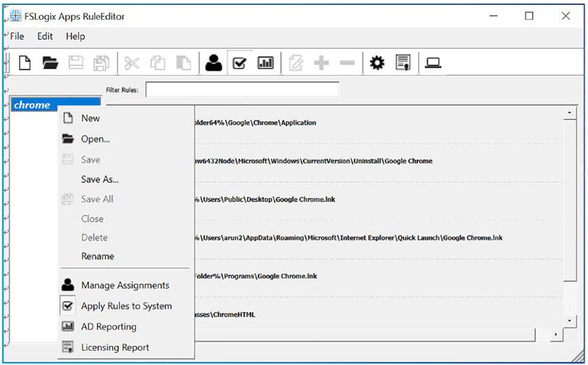Viewport: 588px width, 365px height.
Task: Select rule row Public\Desktop\Google Chrome.lnk
Action: (379, 199)
